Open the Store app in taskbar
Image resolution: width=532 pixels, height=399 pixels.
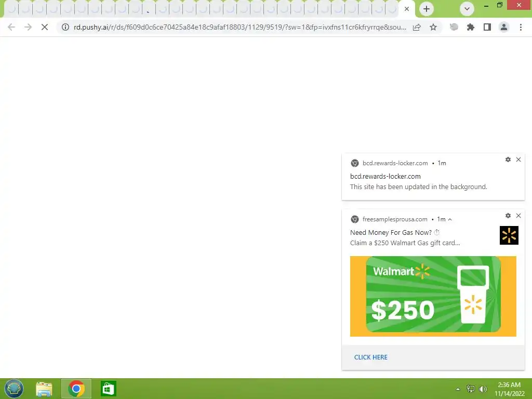[109, 389]
